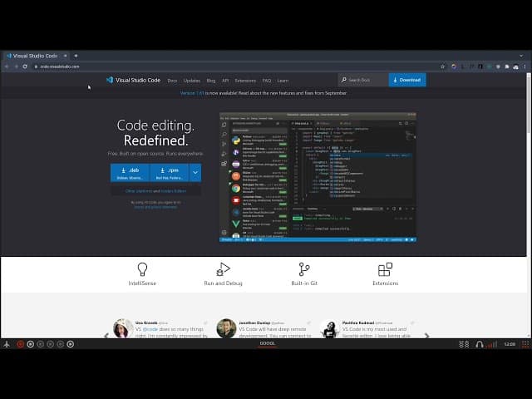
Task: Open the Docs menu item
Action: pos(172,81)
